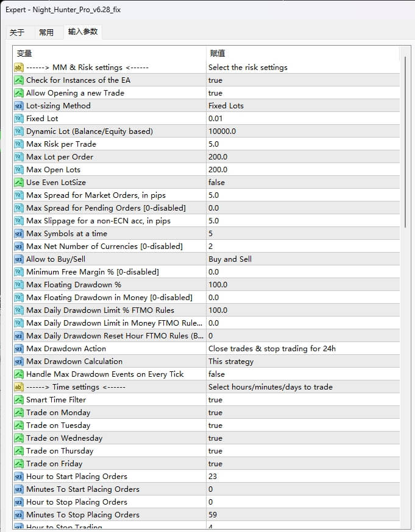
Task: Open the 关于 tab
Action: pos(17,33)
